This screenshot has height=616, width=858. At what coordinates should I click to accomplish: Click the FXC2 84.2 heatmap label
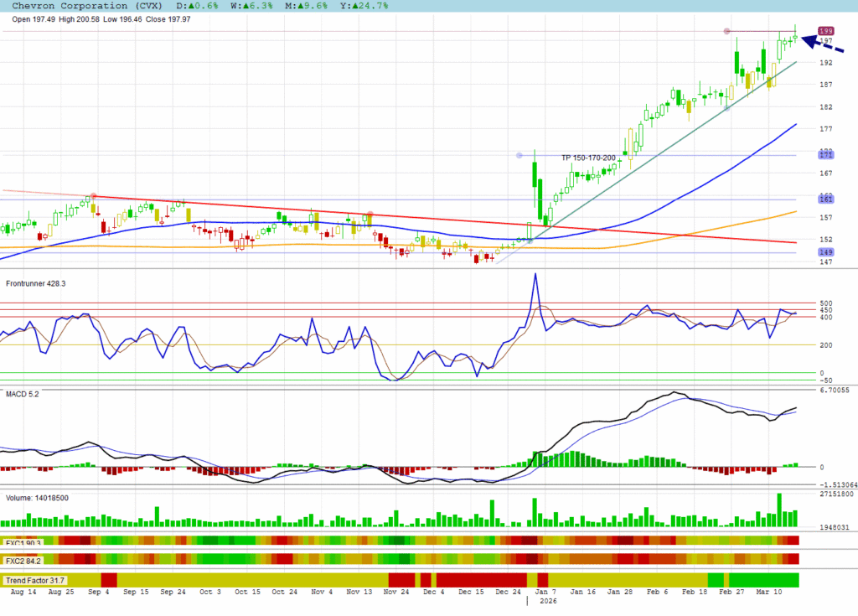[x=23, y=560]
